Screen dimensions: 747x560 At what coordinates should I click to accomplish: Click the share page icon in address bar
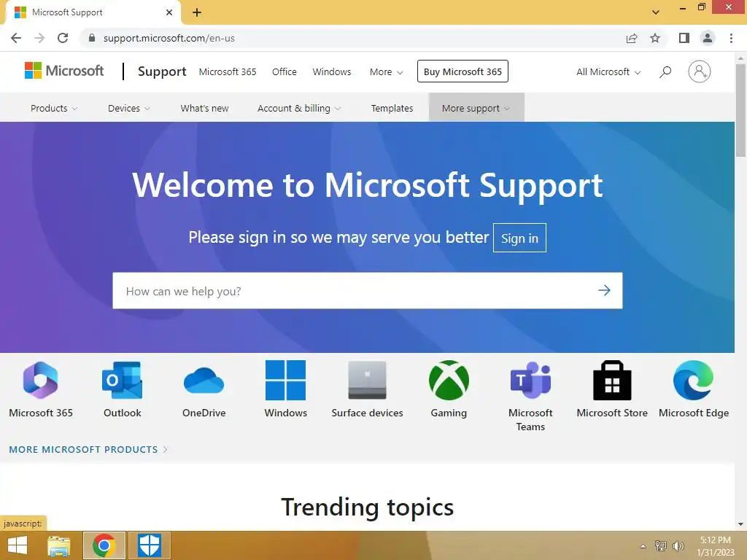tap(632, 38)
